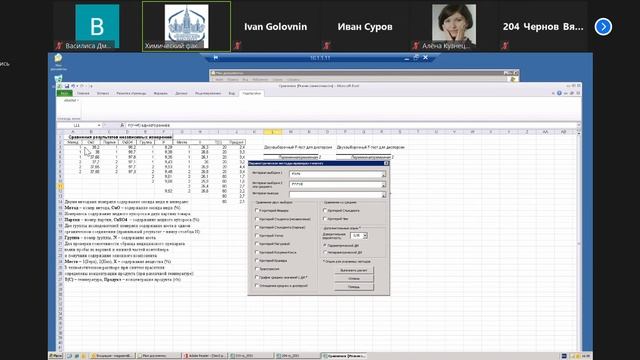This screenshot has width=640, height=360.
Task: Click the Undo icon in Excel quick access toolbar
Action: tap(73, 86)
